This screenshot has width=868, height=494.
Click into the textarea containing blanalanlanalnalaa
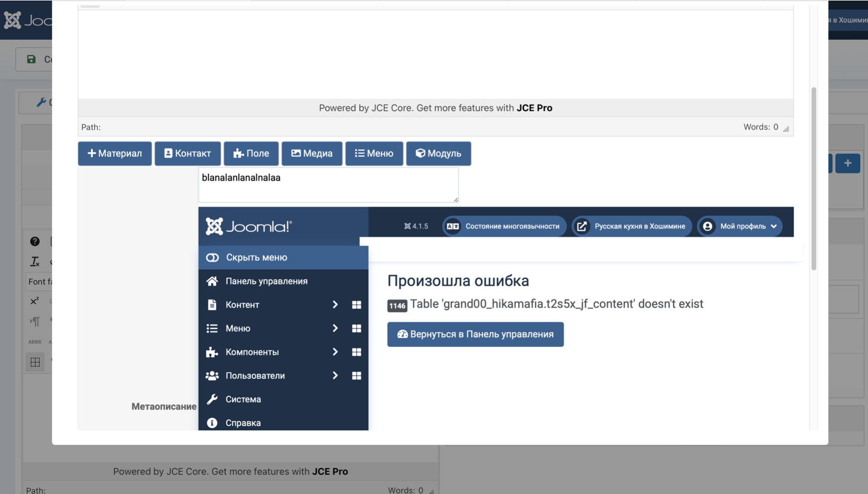pos(328,185)
